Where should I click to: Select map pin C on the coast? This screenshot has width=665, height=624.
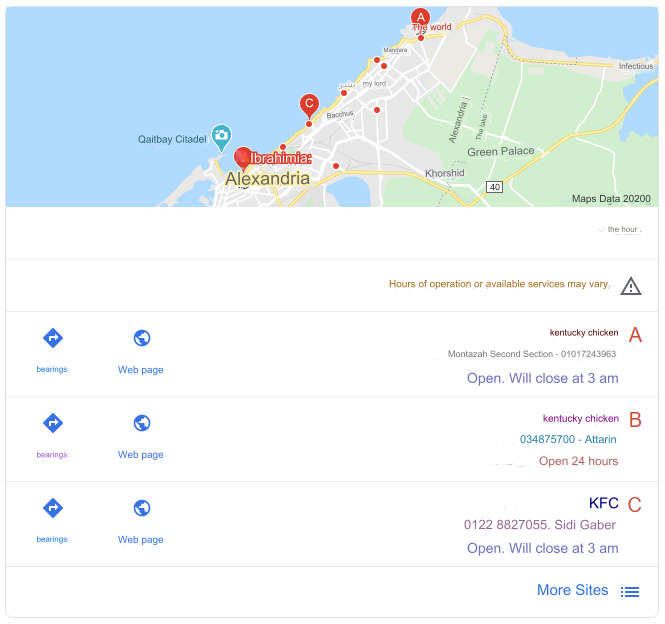pos(309,104)
